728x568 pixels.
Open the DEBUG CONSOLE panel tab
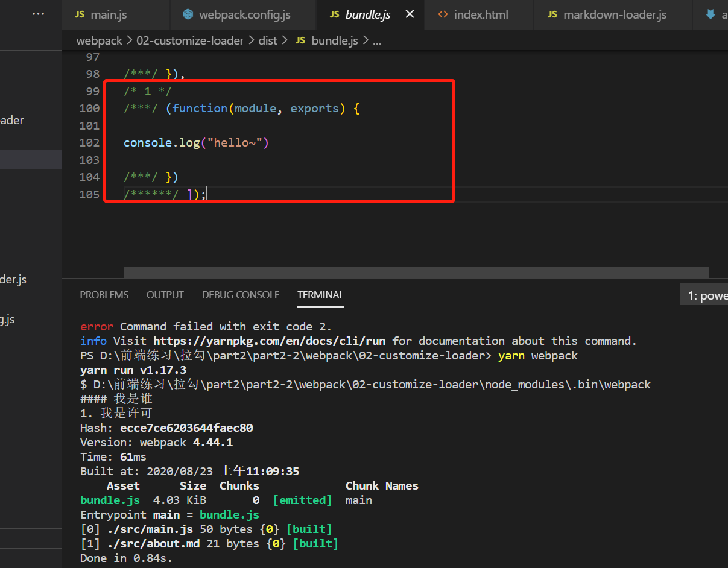coord(241,295)
